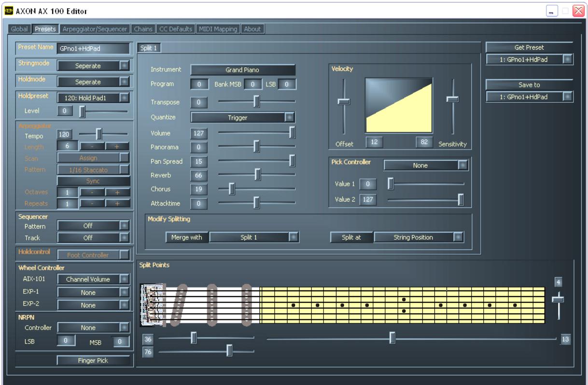
Task: Open the Merge with Split 1 dropdown
Action: click(254, 237)
